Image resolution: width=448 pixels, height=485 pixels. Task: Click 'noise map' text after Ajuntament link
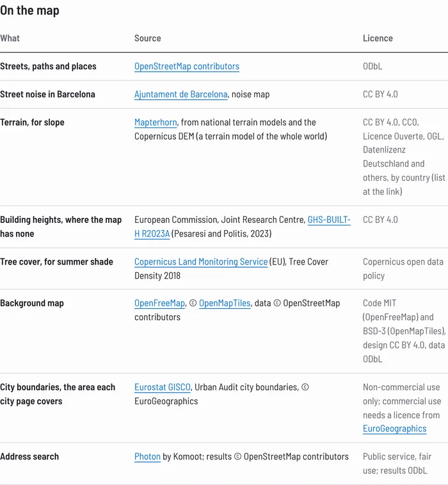pyautogui.click(x=251, y=94)
